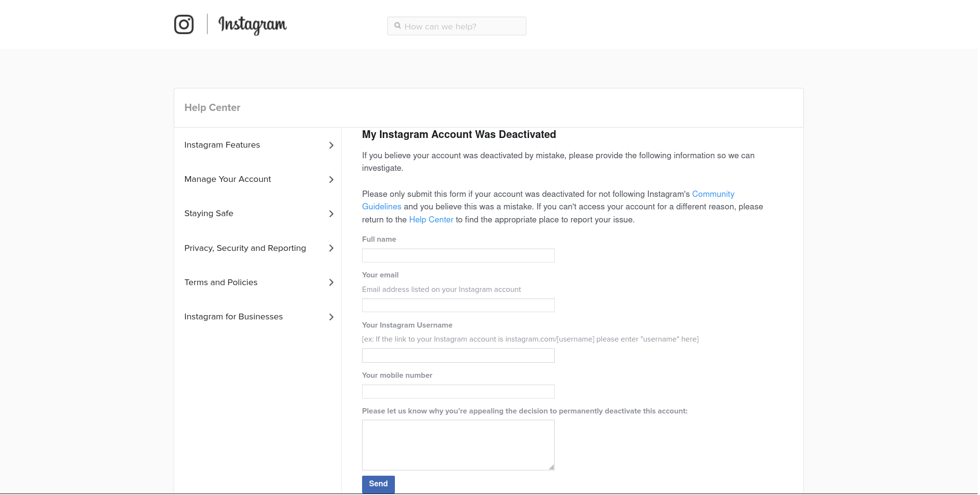Select the mobile number input field

point(458,392)
